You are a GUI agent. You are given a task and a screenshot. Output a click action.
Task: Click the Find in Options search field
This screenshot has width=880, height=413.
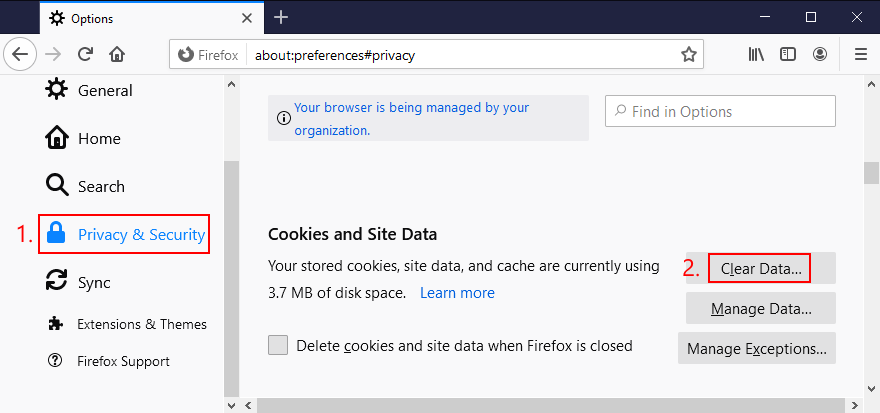point(720,112)
